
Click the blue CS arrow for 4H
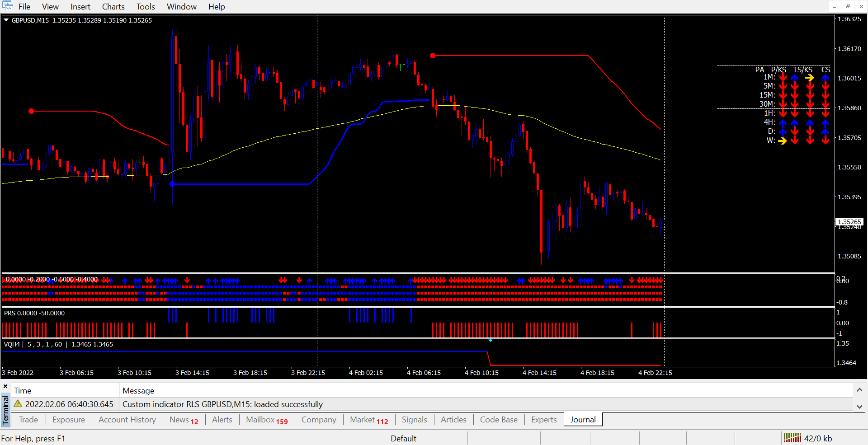(826, 122)
